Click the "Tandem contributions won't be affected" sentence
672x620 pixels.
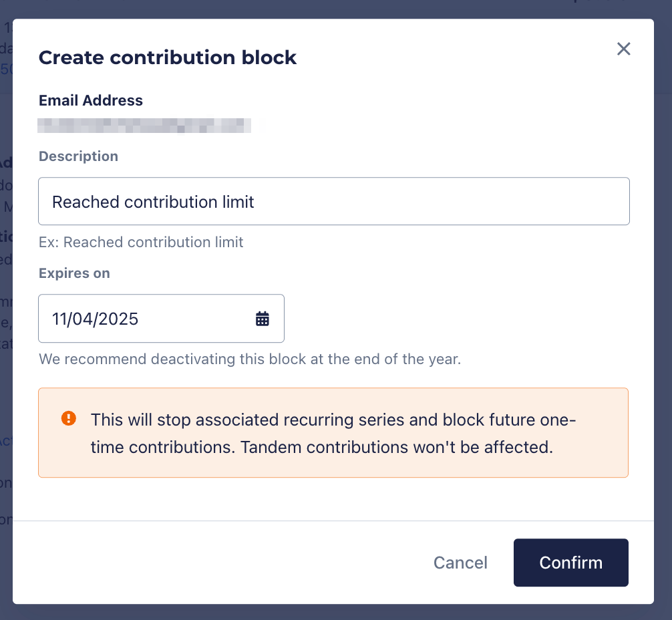(397, 447)
